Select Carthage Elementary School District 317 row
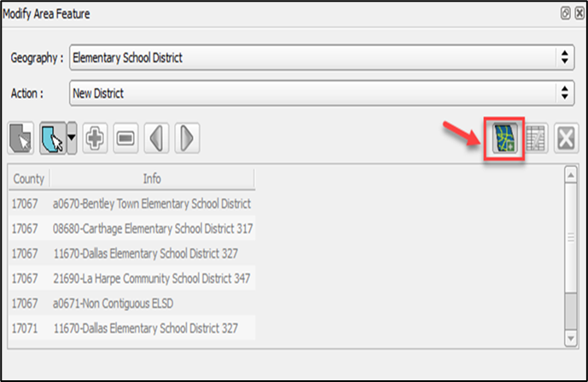The height and width of the screenshot is (382, 588). [132, 229]
